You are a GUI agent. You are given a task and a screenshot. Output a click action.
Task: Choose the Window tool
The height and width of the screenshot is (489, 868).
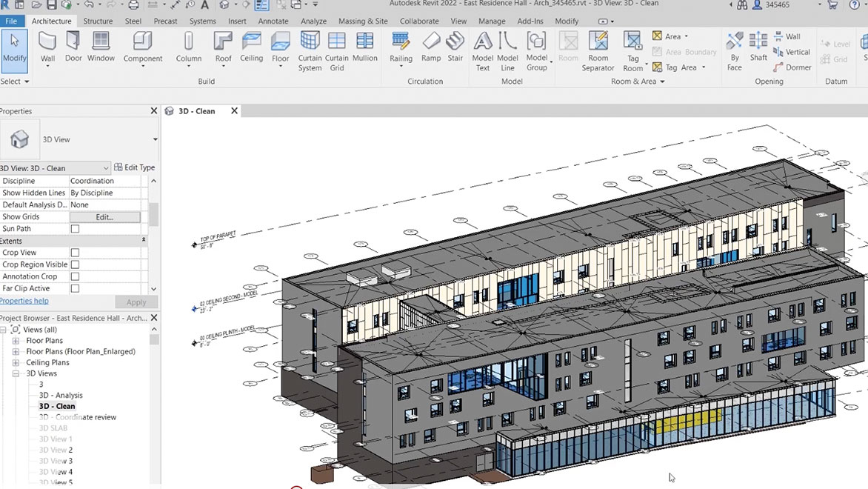click(x=101, y=46)
